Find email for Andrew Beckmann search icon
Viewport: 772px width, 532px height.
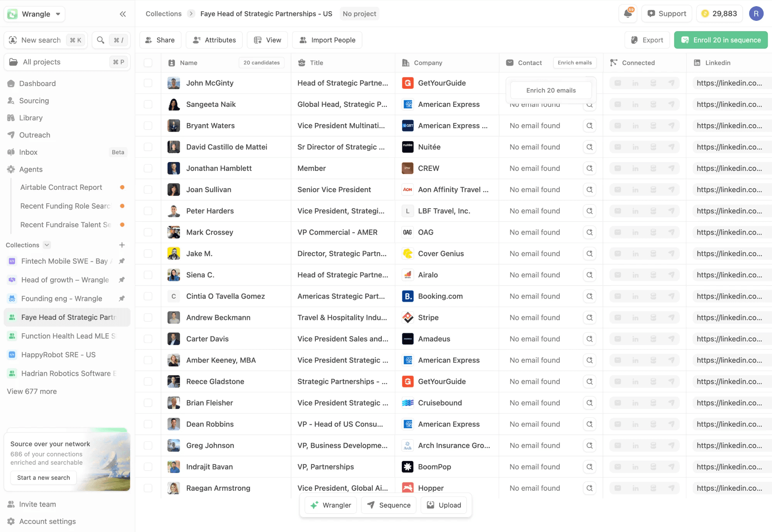589,318
